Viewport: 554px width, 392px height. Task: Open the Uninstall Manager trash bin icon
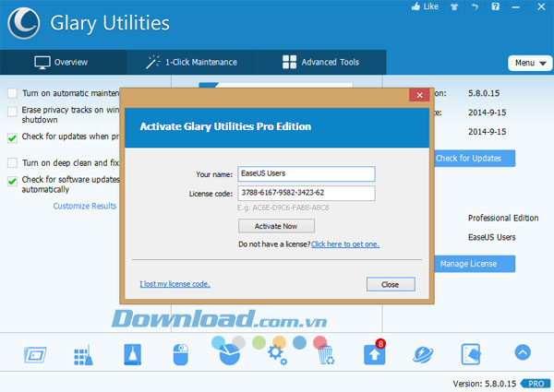point(325,355)
